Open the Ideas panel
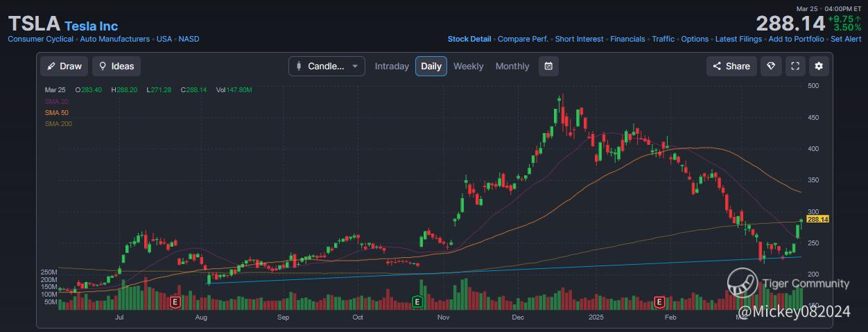 point(116,67)
